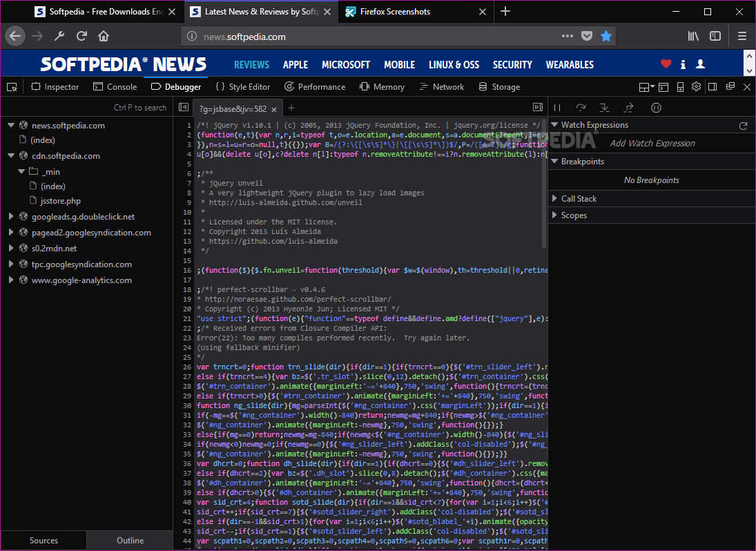
Task: Collapse the cdn.softpedia.com source tree
Action: [x=11, y=156]
